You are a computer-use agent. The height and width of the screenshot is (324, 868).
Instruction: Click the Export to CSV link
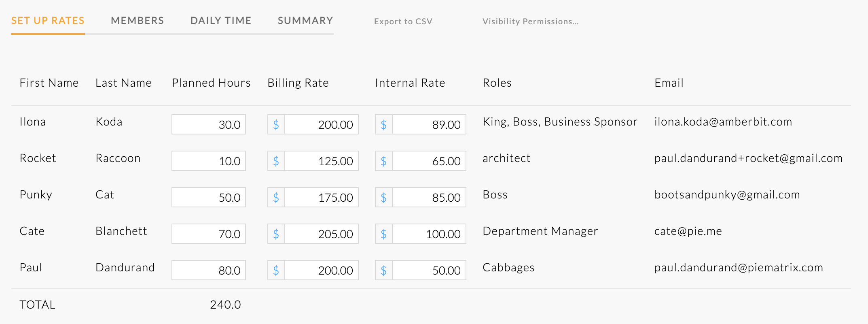click(x=403, y=21)
